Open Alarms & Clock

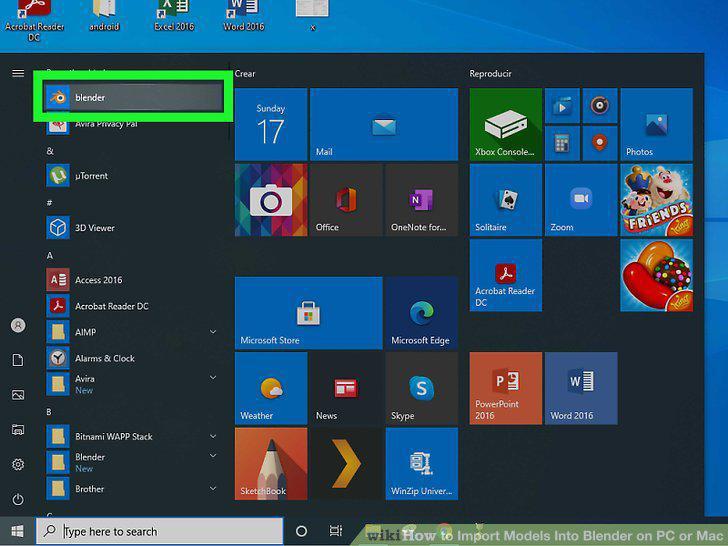(133, 358)
